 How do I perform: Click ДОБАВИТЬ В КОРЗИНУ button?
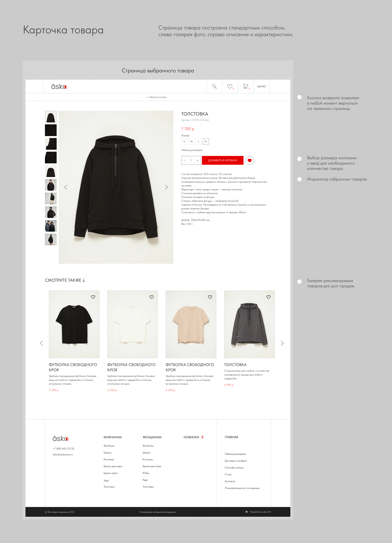223,160
